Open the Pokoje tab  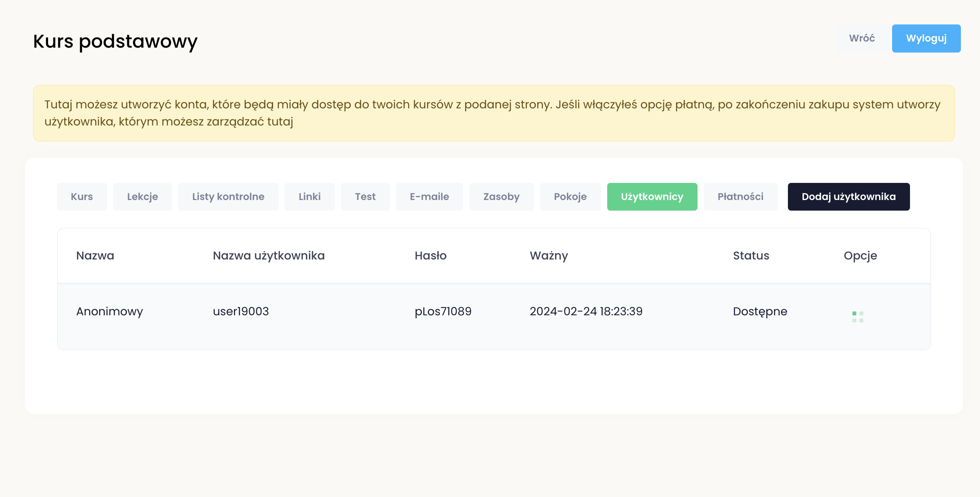[x=570, y=197]
